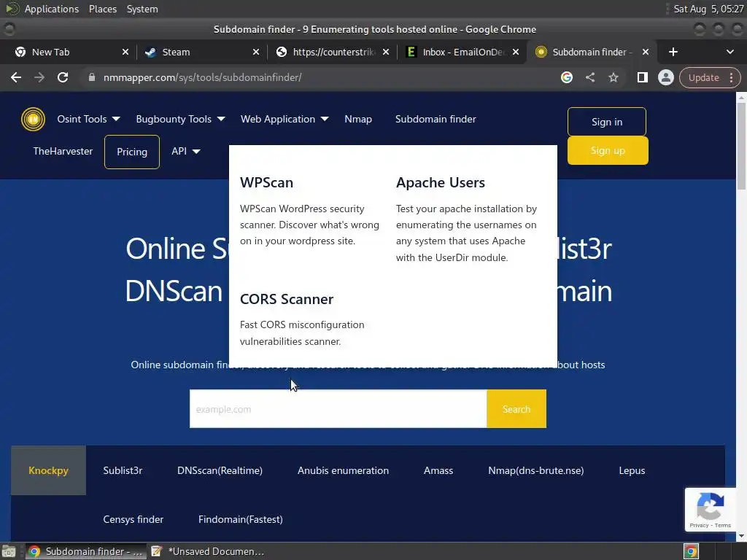Click the browser forward arrow

tap(39, 77)
